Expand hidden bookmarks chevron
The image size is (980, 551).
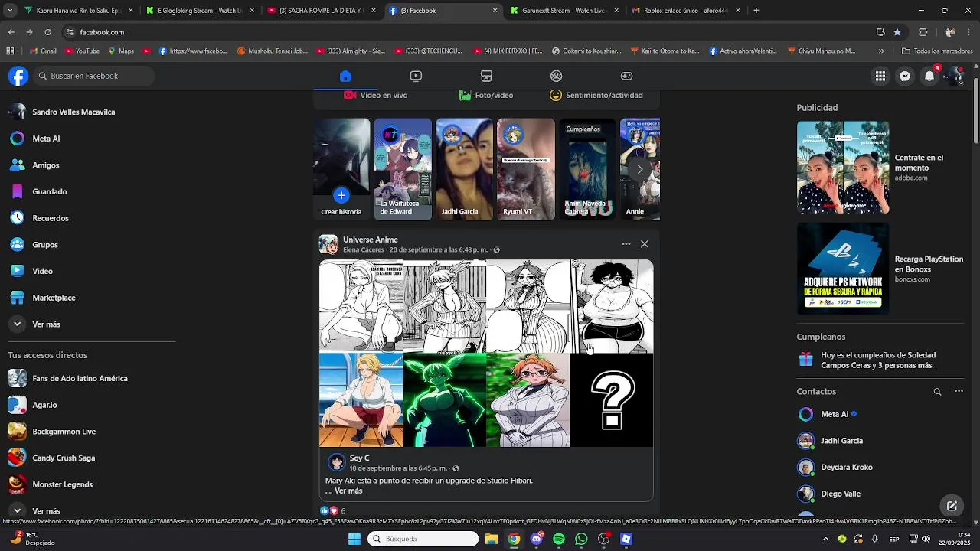tap(881, 51)
